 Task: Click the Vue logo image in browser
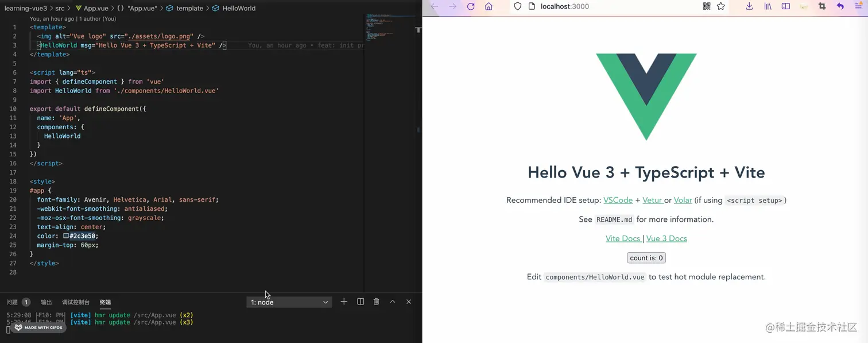(646, 97)
